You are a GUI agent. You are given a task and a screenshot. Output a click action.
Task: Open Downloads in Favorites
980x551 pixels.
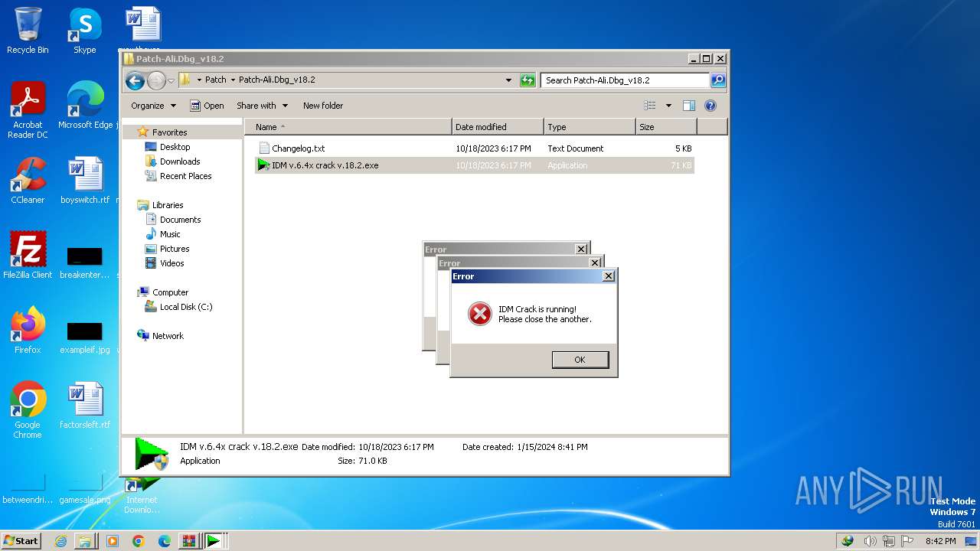pyautogui.click(x=180, y=161)
